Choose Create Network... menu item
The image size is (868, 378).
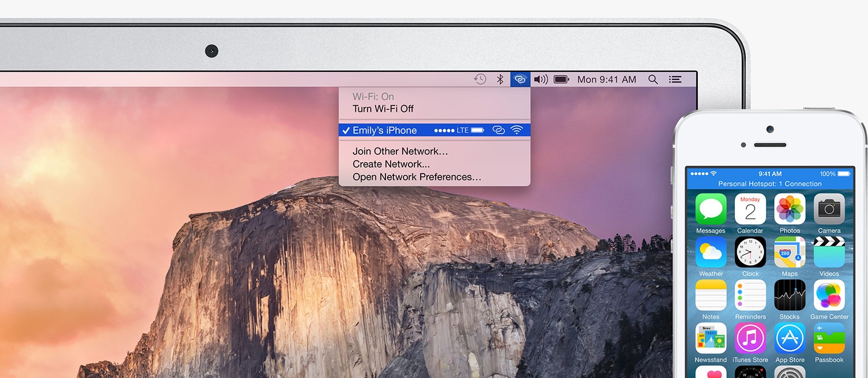coord(391,164)
